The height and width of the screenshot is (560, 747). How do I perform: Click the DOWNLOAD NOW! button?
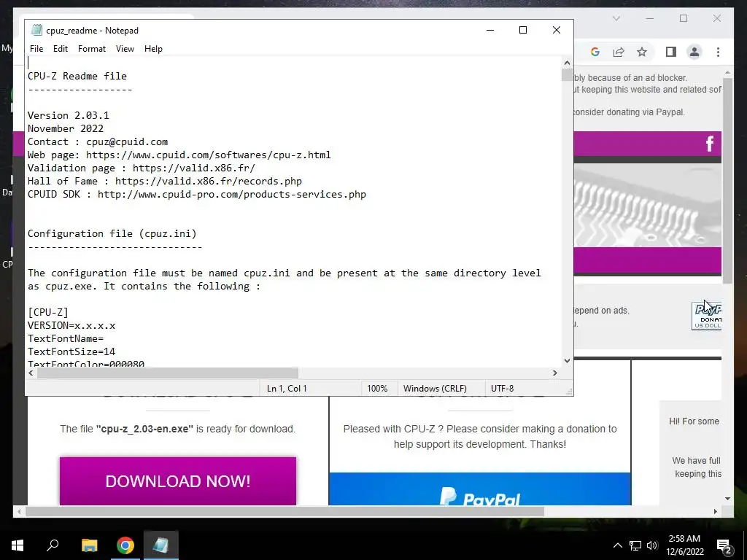pyautogui.click(x=178, y=481)
